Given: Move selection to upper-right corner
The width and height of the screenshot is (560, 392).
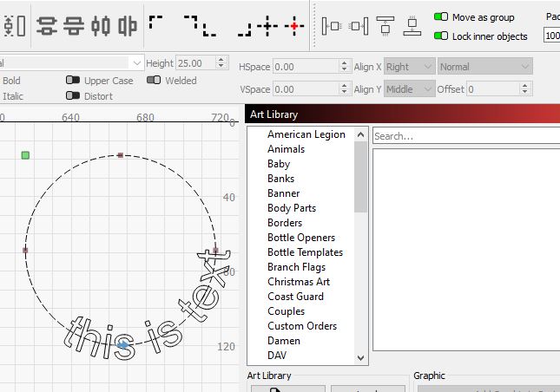Looking at the screenshot, I should coord(191,22).
